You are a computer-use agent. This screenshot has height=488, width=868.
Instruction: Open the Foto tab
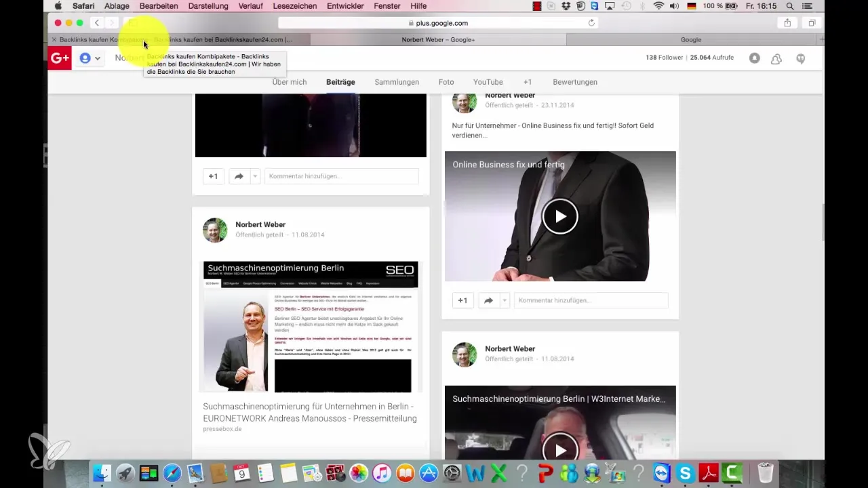446,82
